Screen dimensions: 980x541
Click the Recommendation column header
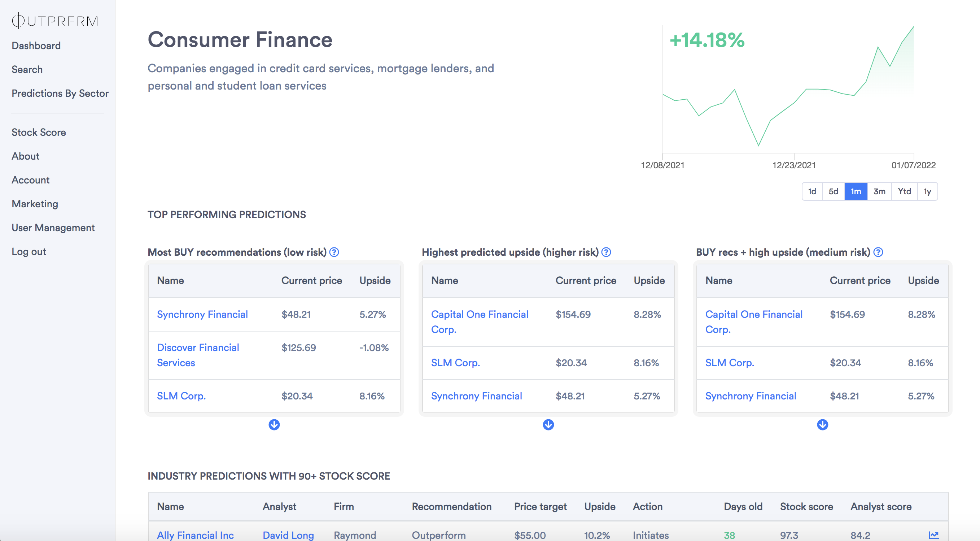click(452, 507)
